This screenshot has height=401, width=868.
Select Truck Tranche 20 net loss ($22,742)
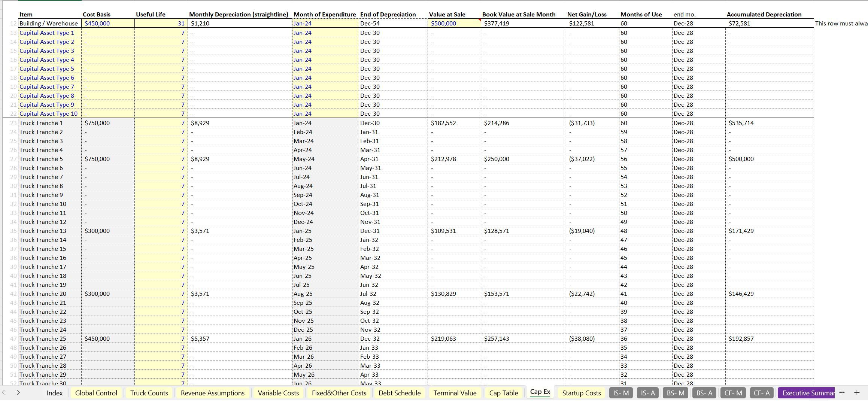(592, 294)
